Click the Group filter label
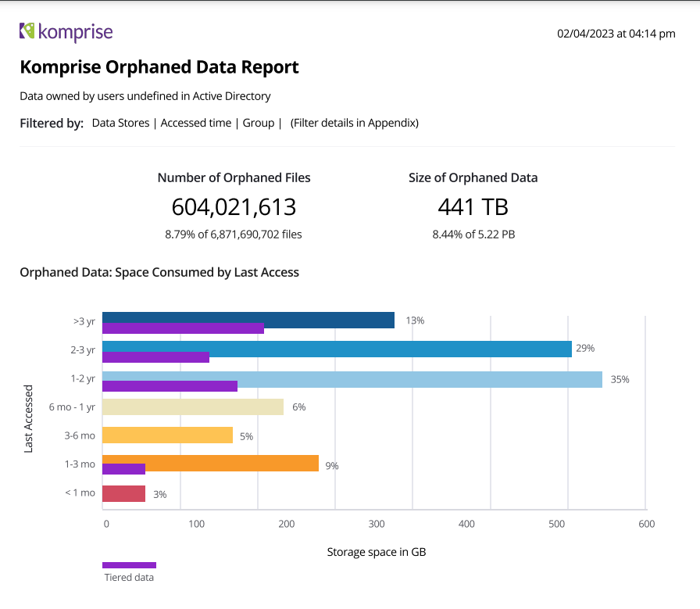700x609 pixels. pos(258,123)
